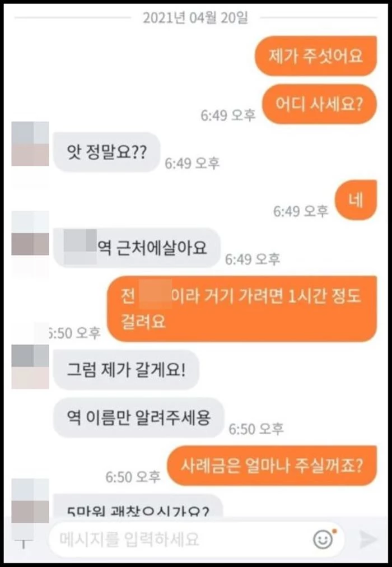Open the emoji picker smiley icon

click(x=323, y=540)
